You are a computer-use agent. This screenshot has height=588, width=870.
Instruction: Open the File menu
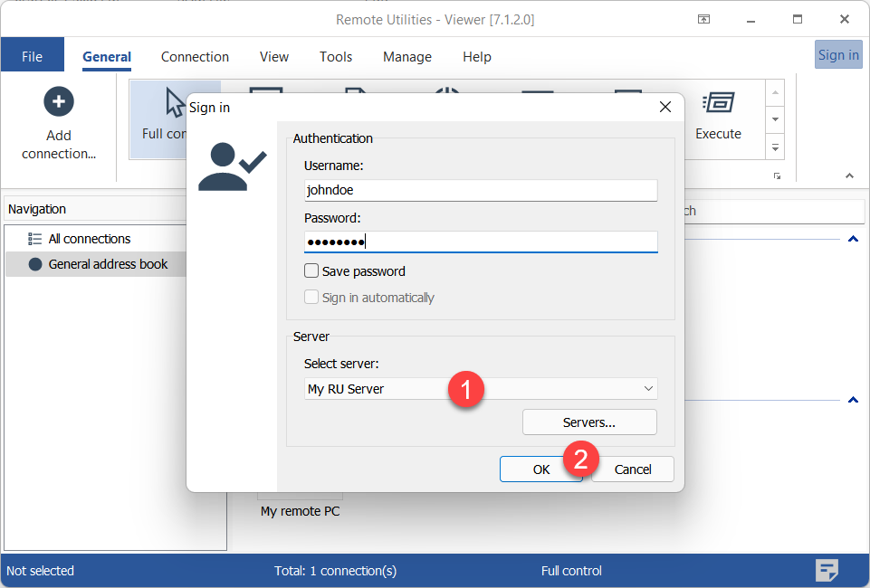pyautogui.click(x=32, y=56)
